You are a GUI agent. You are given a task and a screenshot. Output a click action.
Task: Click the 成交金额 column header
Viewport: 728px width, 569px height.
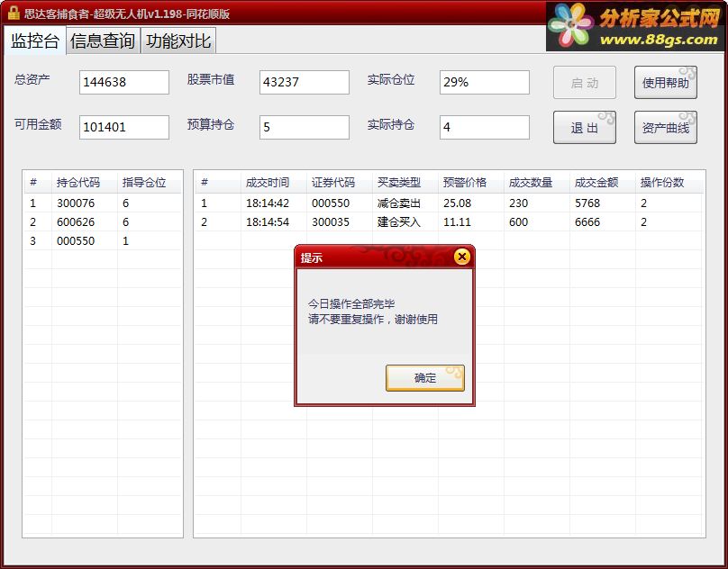click(603, 183)
